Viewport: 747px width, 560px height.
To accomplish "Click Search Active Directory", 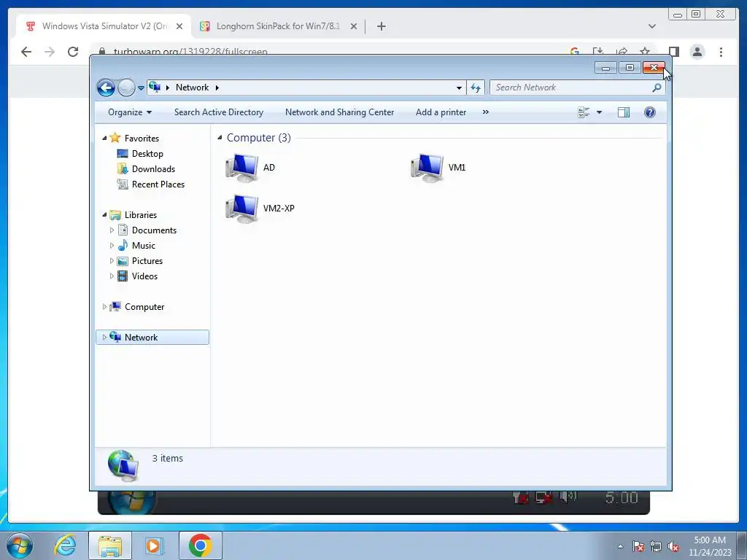I will pos(219,112).
